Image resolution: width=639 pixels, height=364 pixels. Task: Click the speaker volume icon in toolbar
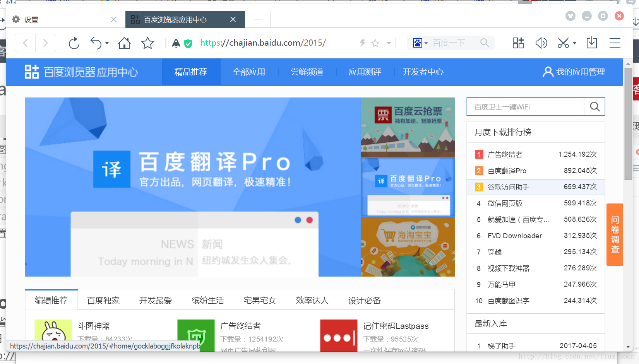(541, 43)
